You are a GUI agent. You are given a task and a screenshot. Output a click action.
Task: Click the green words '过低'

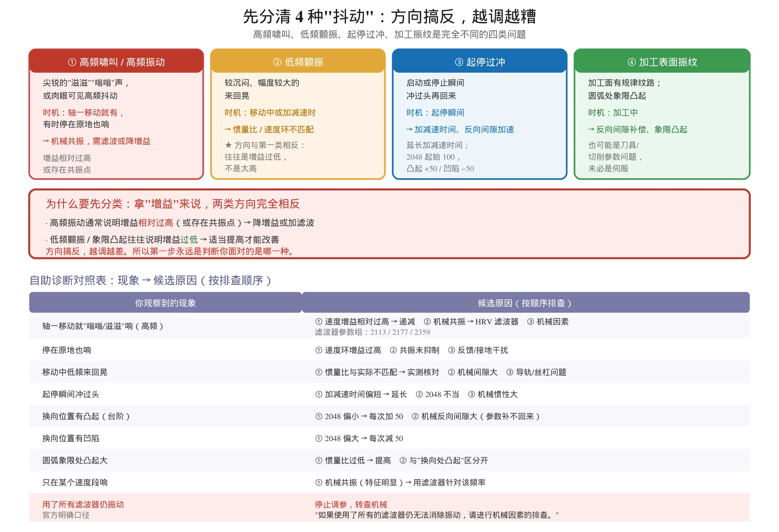click(x=189, y=239)
